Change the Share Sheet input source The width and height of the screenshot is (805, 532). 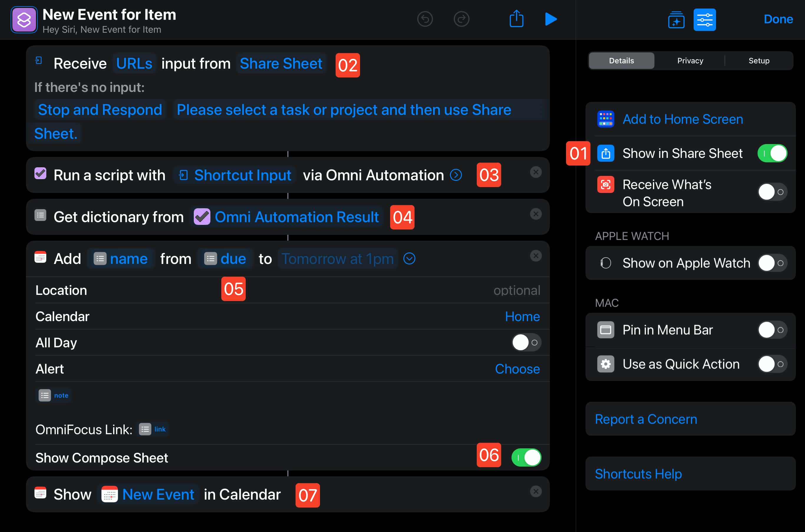tap(281, 63)
